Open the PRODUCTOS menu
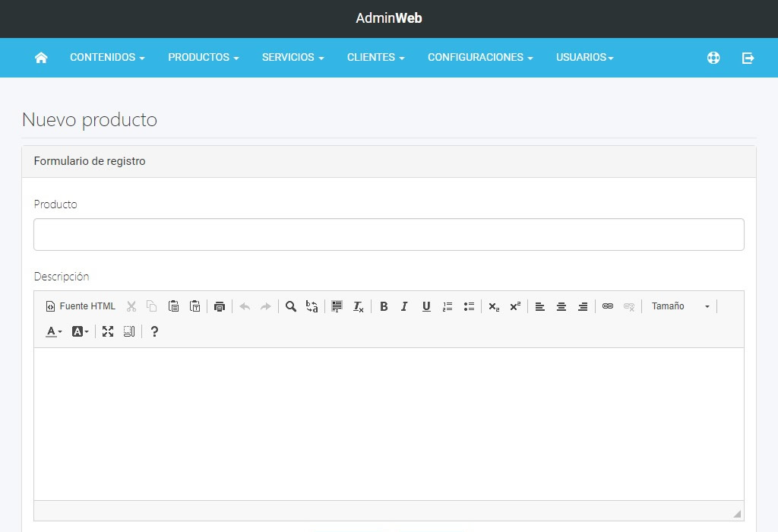 (203, 57)
